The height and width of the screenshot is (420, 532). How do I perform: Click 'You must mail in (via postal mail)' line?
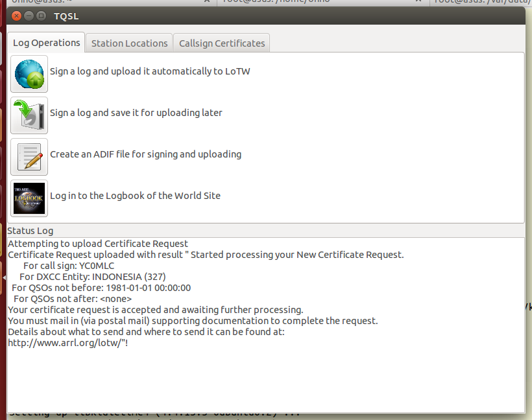pyautogui.click(x=193, y=321)
